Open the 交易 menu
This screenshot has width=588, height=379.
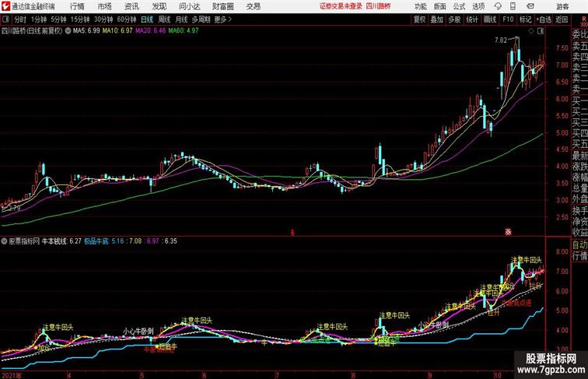[253, 6]
